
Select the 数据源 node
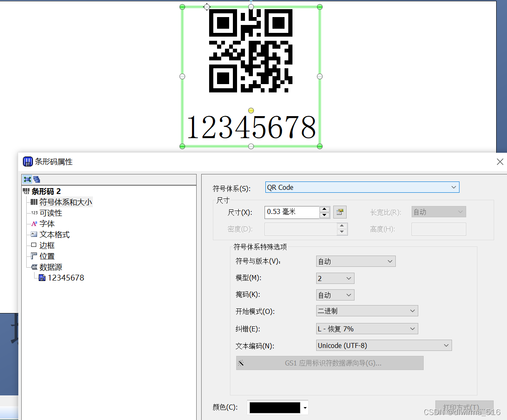(51, 267)
